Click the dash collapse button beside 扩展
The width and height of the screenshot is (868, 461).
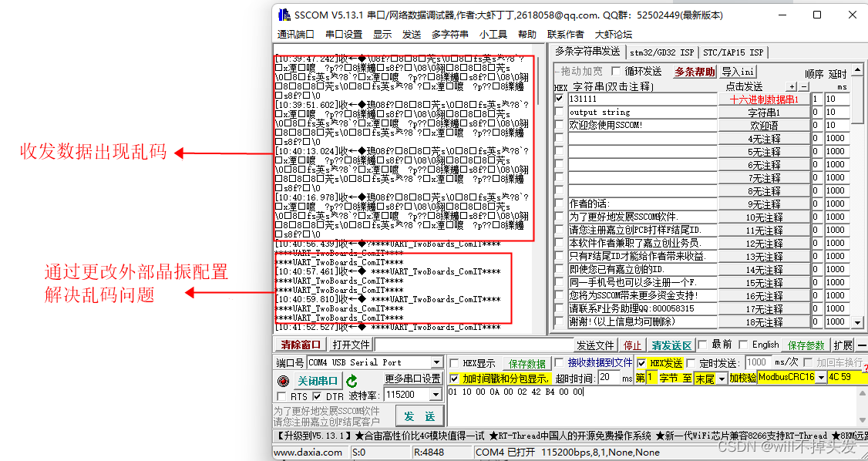(862, 345)
